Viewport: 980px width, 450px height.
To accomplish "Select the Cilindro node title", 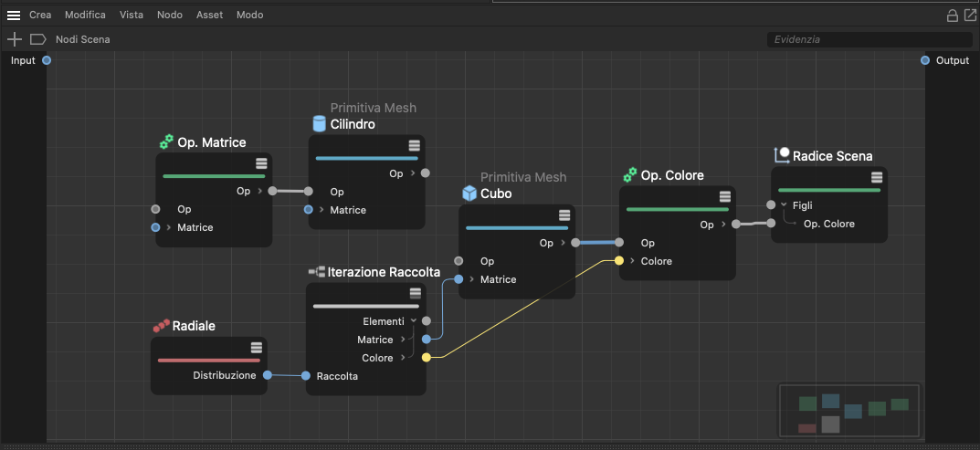I will point(353,124).
